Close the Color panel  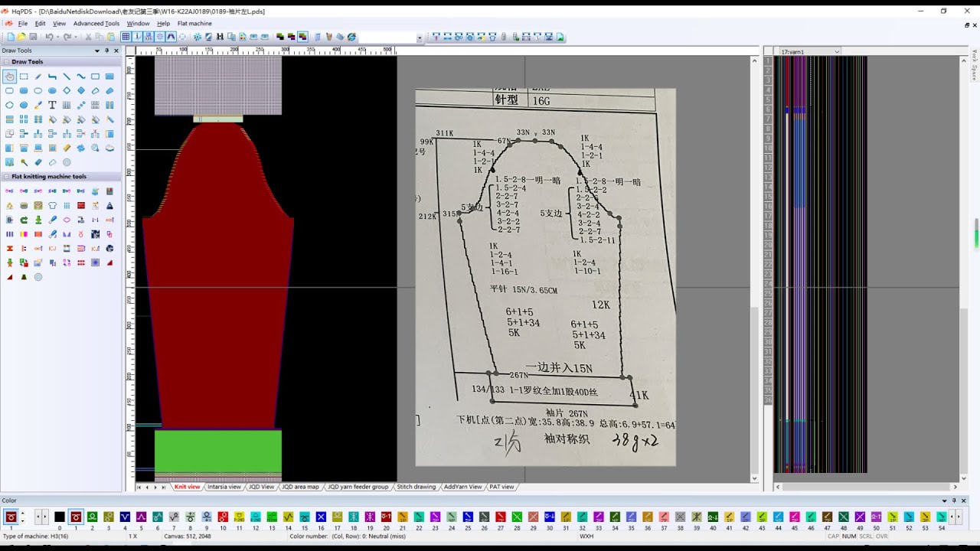tap(964, 500)
